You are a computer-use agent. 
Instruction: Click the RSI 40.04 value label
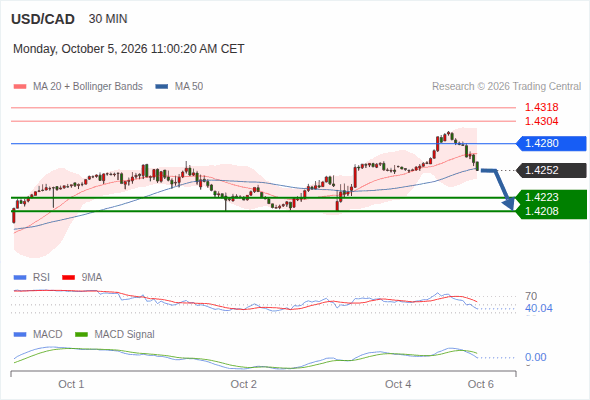(x=539, y=309)
